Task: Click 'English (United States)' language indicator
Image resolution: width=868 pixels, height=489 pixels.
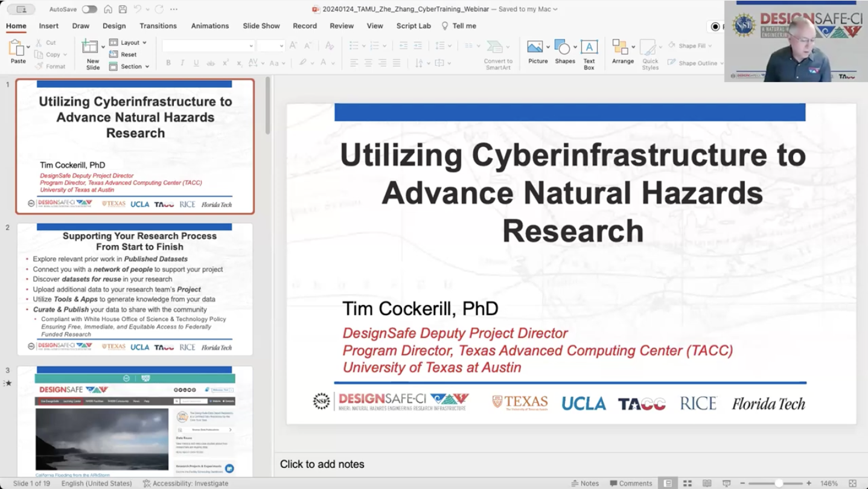Action: (x=97, y=484)
